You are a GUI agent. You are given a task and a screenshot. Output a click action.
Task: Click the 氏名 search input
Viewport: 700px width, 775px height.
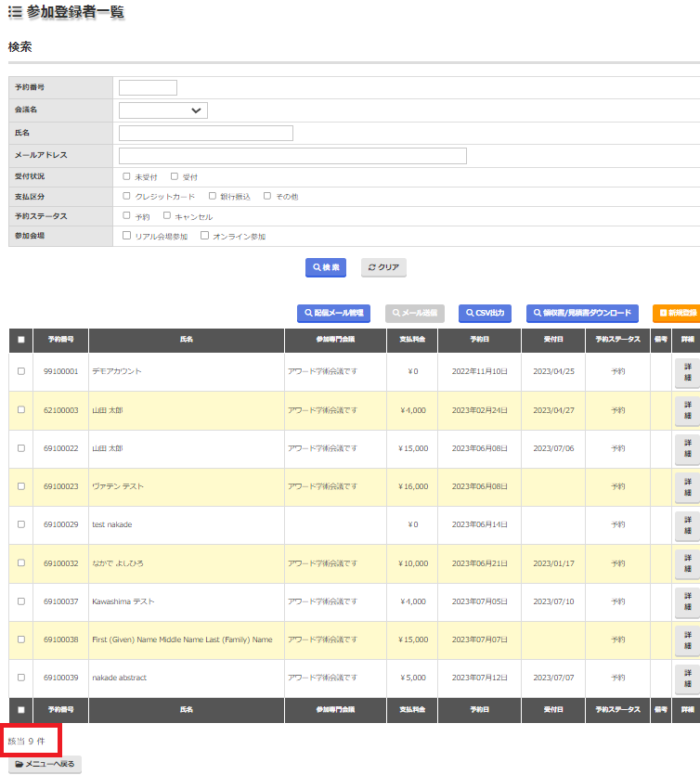[206, 134]
